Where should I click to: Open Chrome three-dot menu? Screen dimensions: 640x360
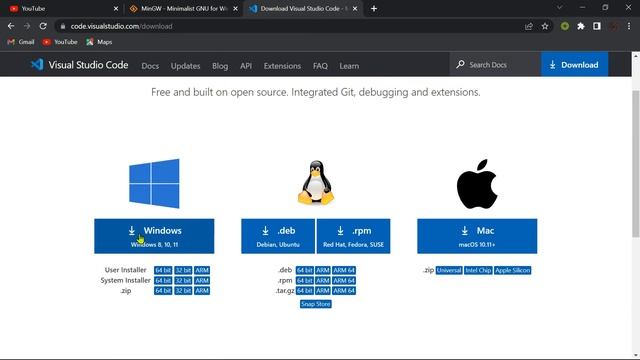629,26
